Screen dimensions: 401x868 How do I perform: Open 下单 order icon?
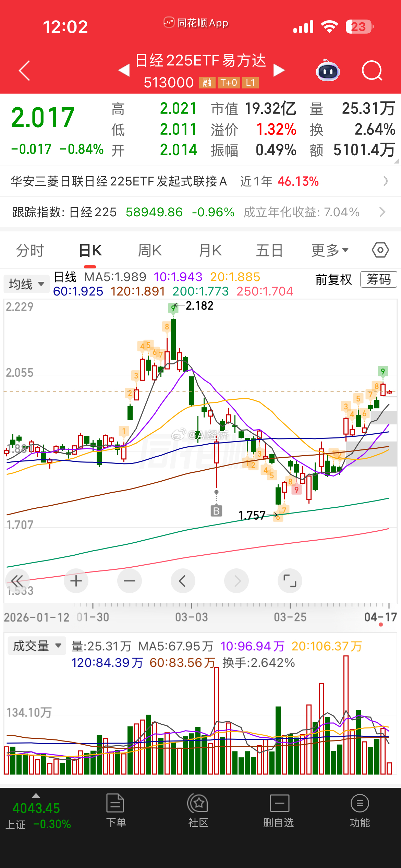pyautogui.click(x=116, y=810)
